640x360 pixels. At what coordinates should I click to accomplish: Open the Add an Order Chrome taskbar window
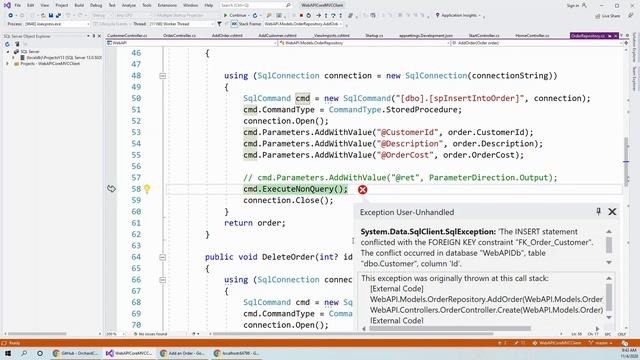182,353
